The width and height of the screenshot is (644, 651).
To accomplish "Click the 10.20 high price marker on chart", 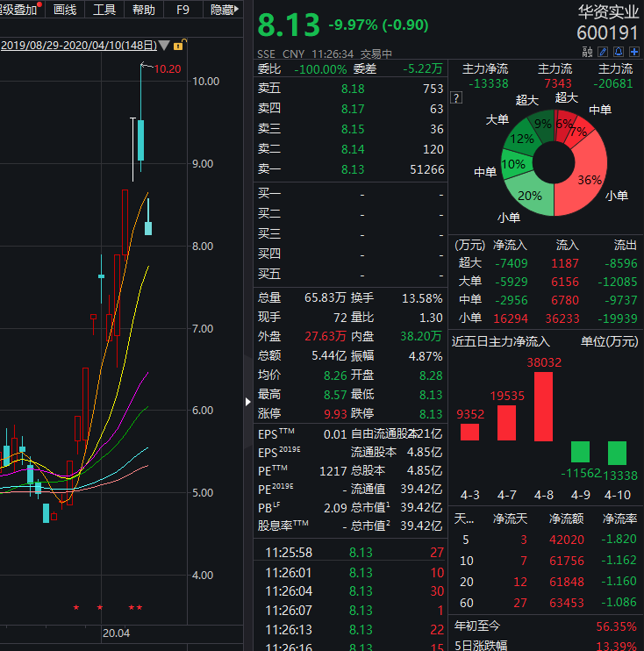I will (x=168, y=69).
